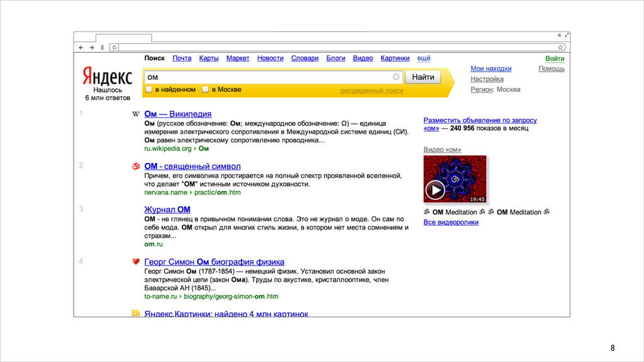The image size is (644, 362).
Task: Switch to Маркет
Action: point(238,58)
